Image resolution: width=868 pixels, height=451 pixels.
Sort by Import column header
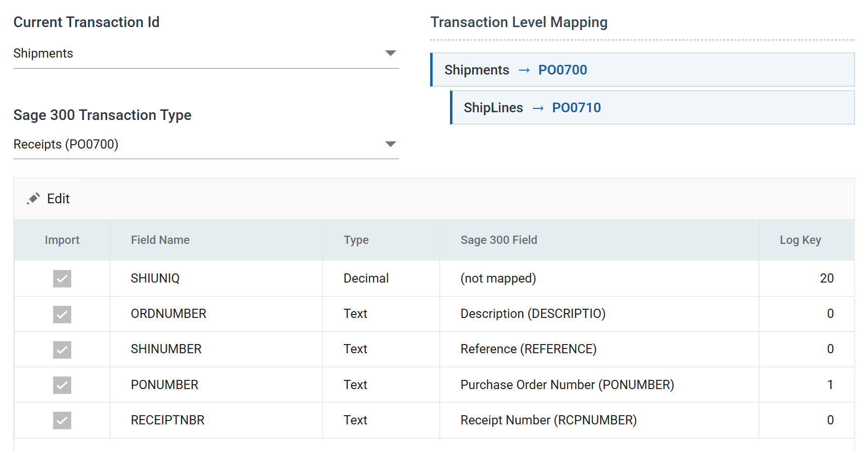click(62, 240)
